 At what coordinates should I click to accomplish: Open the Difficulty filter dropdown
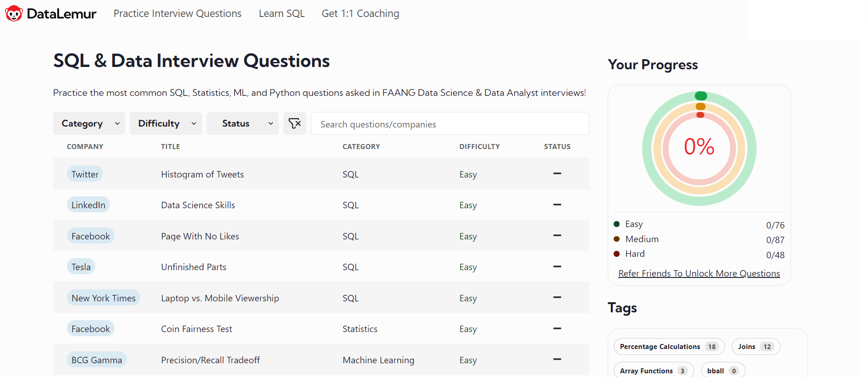tap(166, 123)
